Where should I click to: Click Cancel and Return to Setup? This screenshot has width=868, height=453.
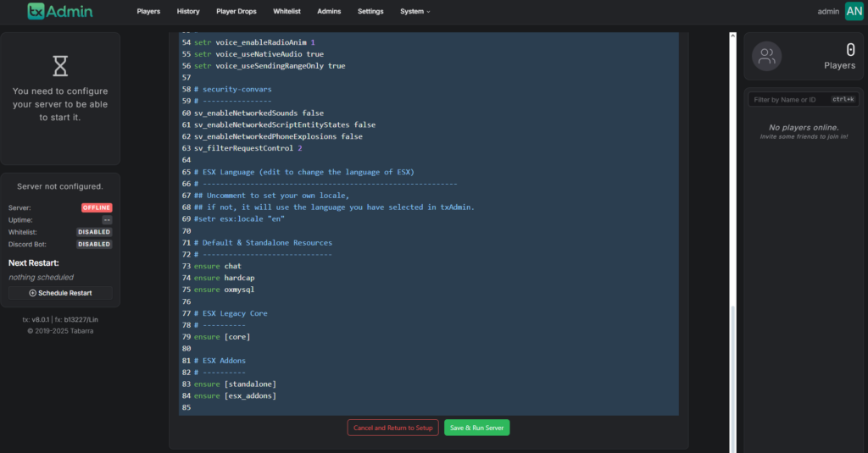tap(393, 428)
